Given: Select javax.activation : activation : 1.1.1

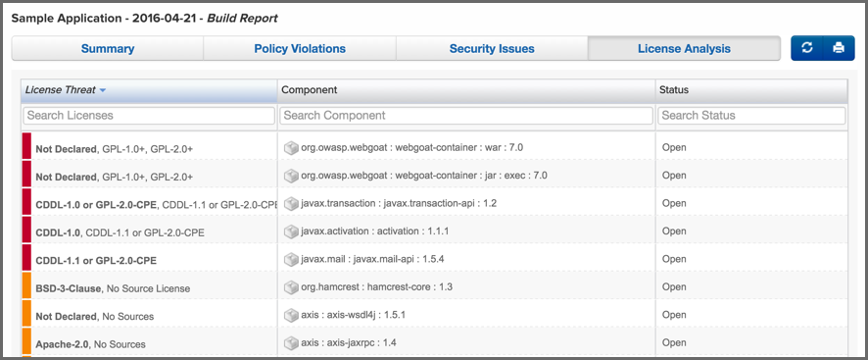Looking at the screenshot, I should 375,231.
